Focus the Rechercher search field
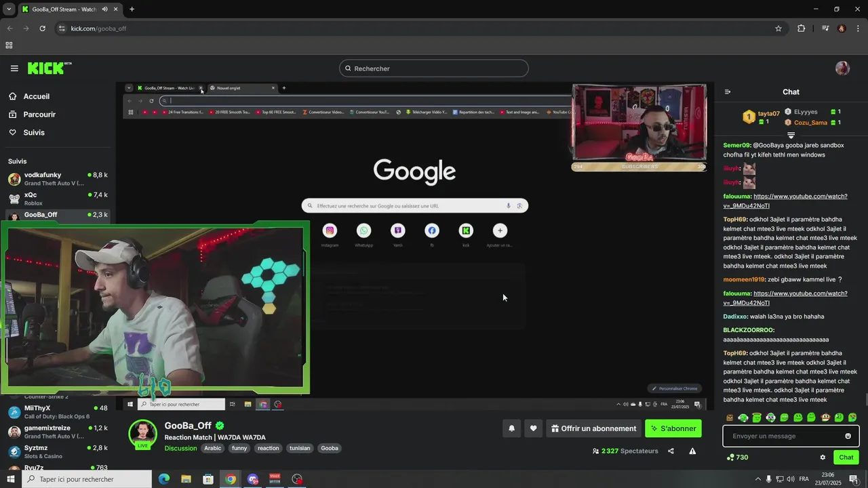 [434, 68]
